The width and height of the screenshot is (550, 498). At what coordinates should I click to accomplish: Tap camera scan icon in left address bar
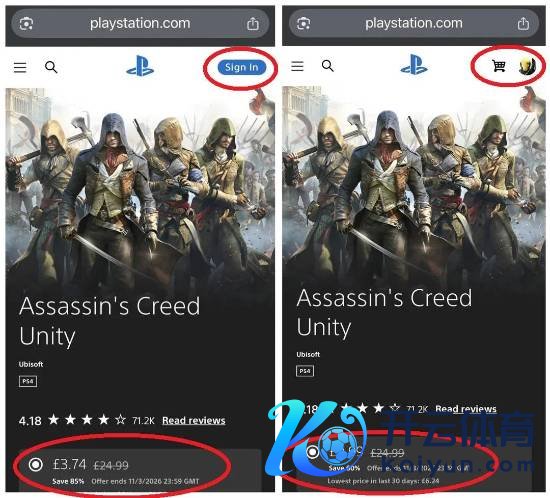(26, 24)
